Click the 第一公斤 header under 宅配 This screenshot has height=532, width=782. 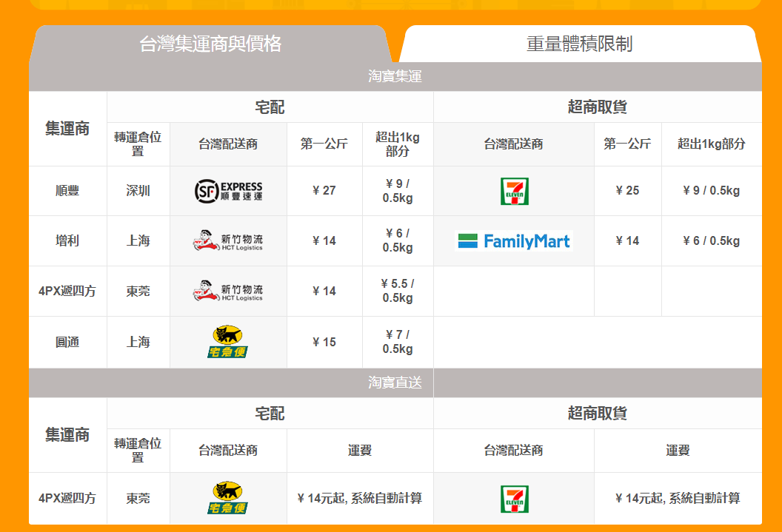tap(324, 144)
